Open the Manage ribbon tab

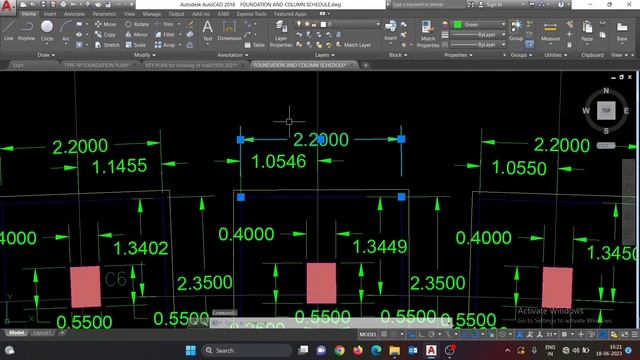(152, 14)
